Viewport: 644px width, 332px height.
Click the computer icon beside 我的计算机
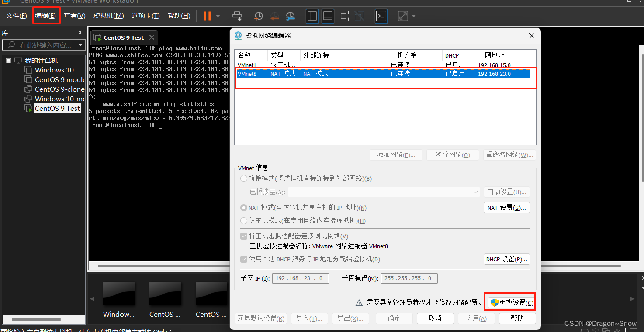pos(18,61)
